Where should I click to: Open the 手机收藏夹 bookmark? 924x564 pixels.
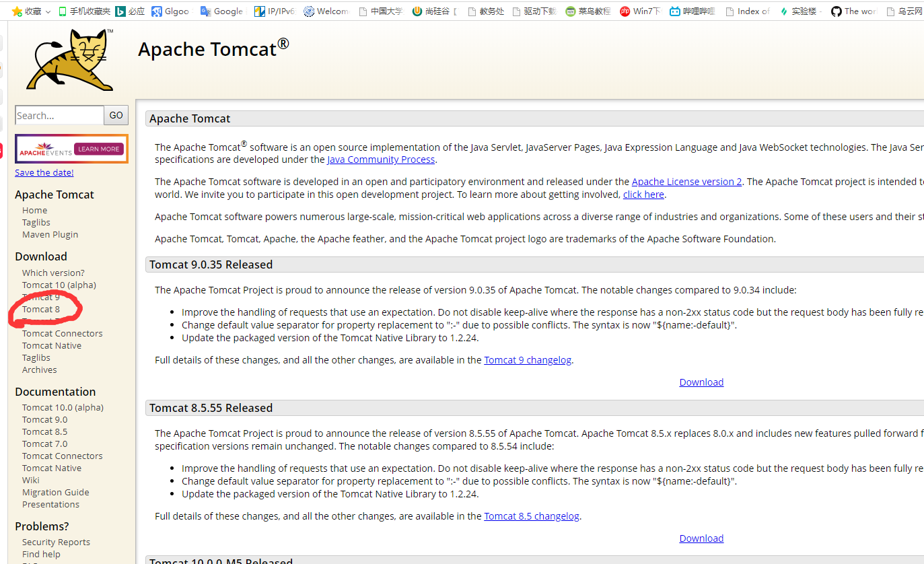[84, 11]
